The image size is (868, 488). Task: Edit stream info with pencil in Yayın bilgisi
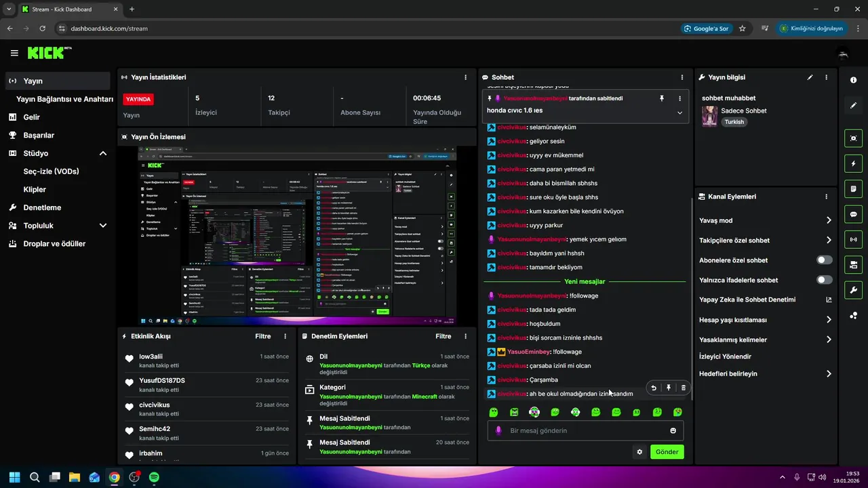(810, 77)
